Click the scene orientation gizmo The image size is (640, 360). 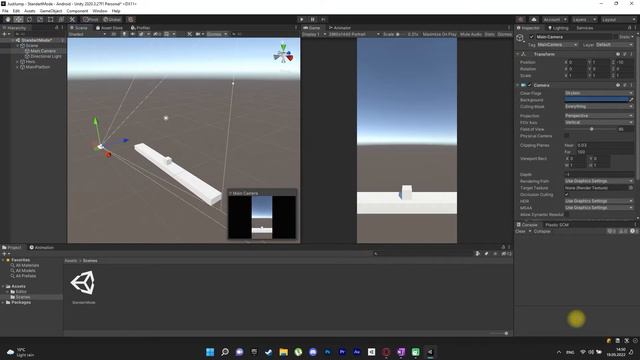click(283, 53)
